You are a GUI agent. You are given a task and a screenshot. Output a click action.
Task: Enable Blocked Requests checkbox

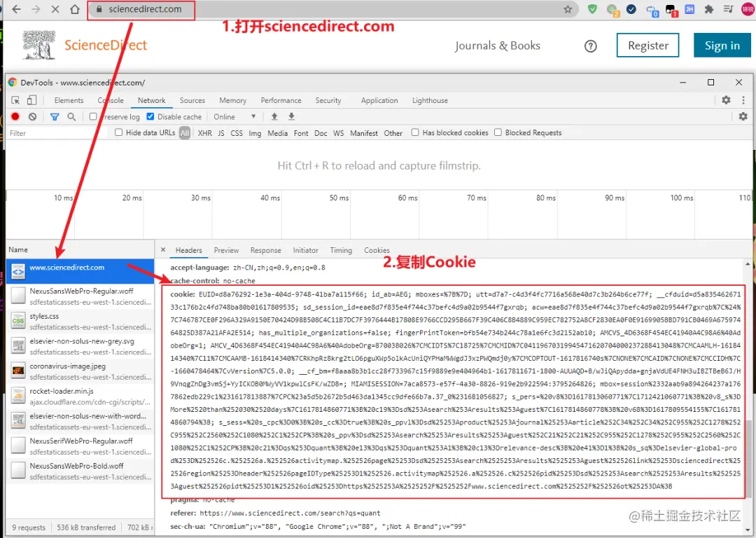click(x=498, y=132)
